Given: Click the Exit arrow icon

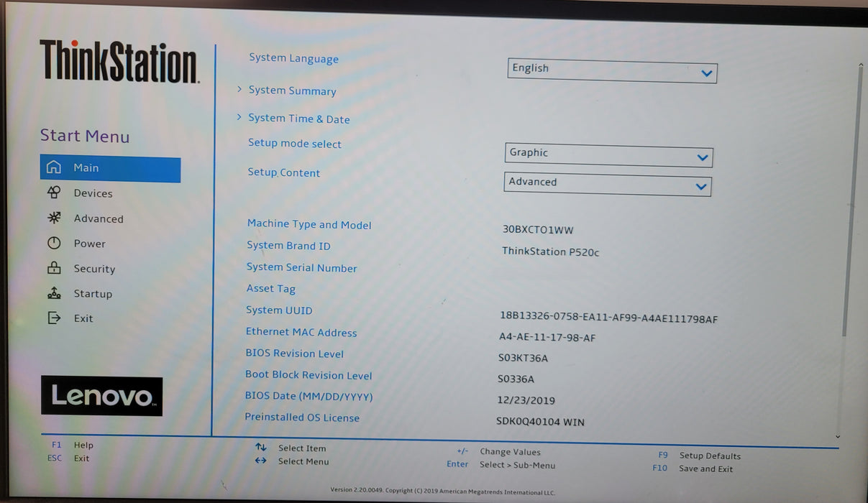Looking at the screenshot, I should (x=54, y=318).
